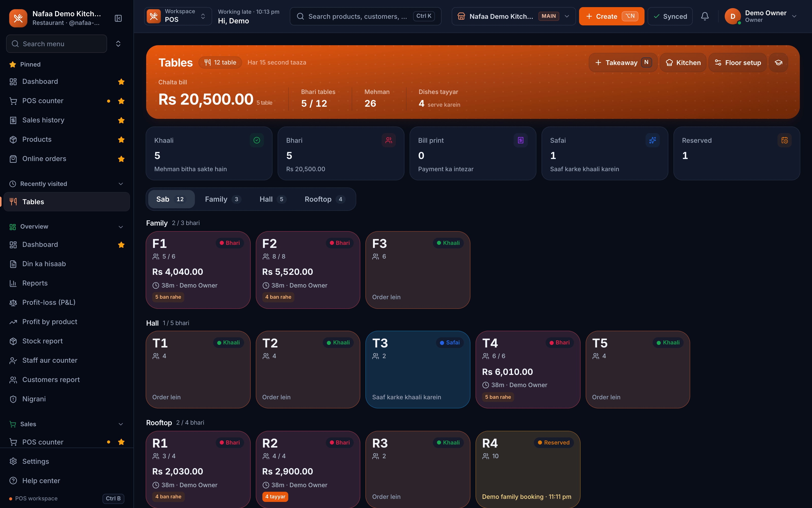
Task: Open Staff aur counter report
Action: pos(66,360)
